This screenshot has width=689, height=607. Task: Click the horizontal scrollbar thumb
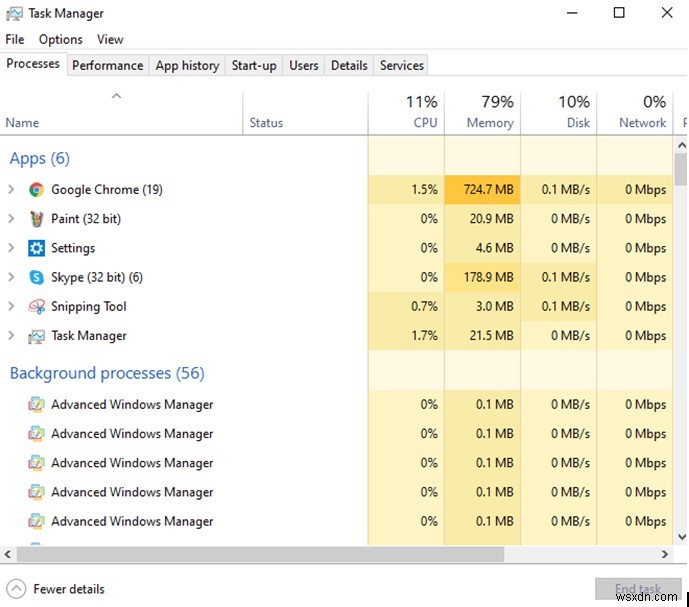pyautogui.click(x=261, y=555)
